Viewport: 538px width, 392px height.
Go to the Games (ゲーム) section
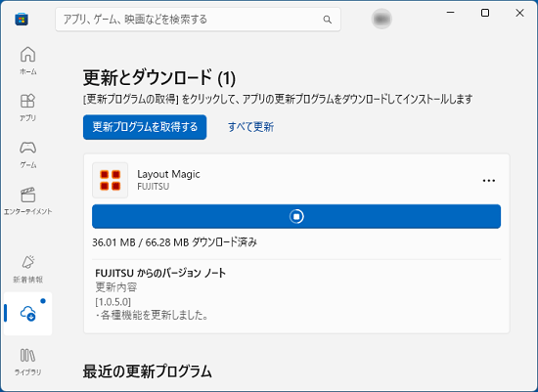[27, 154]
